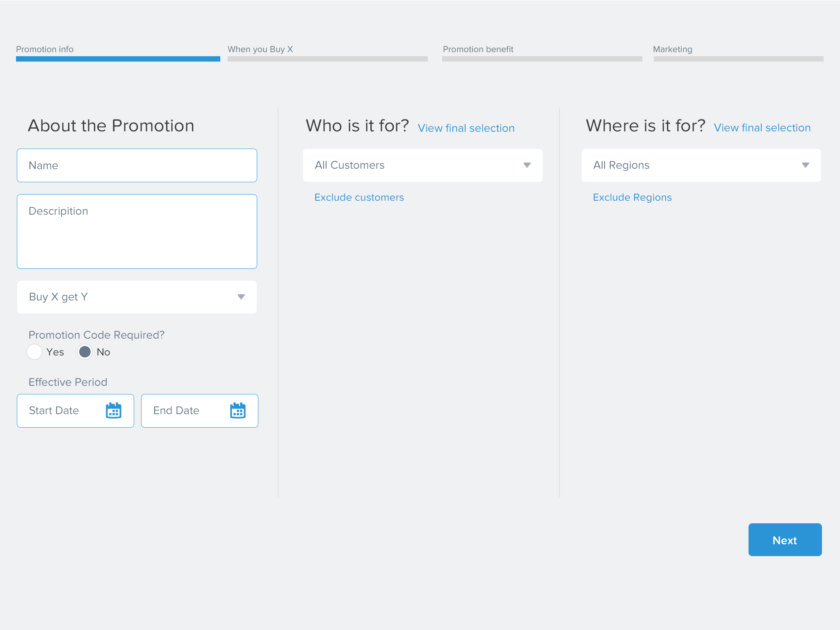Screen dimensions: 840x630
Task: Select No for promotion code required
Action: (85, 352)
